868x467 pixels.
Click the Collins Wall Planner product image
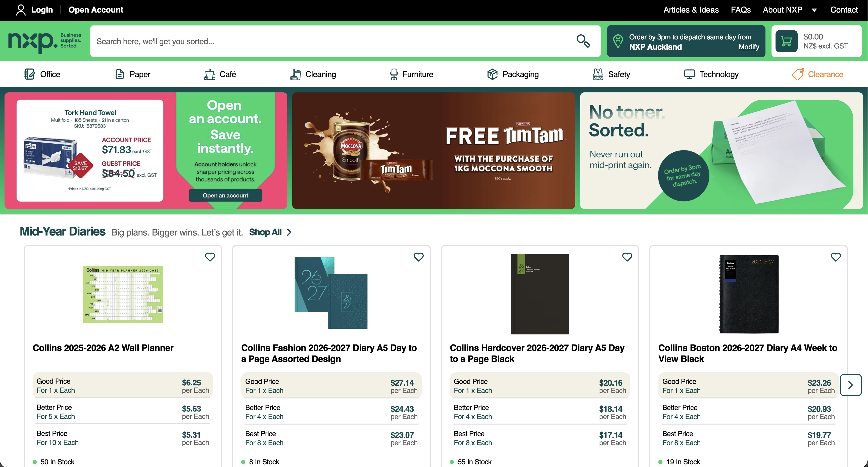[x=123, y=294]
